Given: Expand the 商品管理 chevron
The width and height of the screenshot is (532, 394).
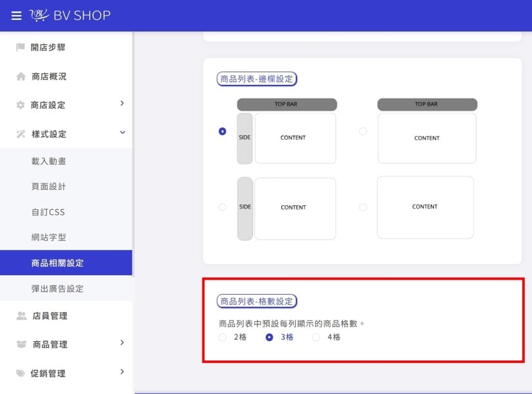Looking at the screenshot, I should click(122, 342).
